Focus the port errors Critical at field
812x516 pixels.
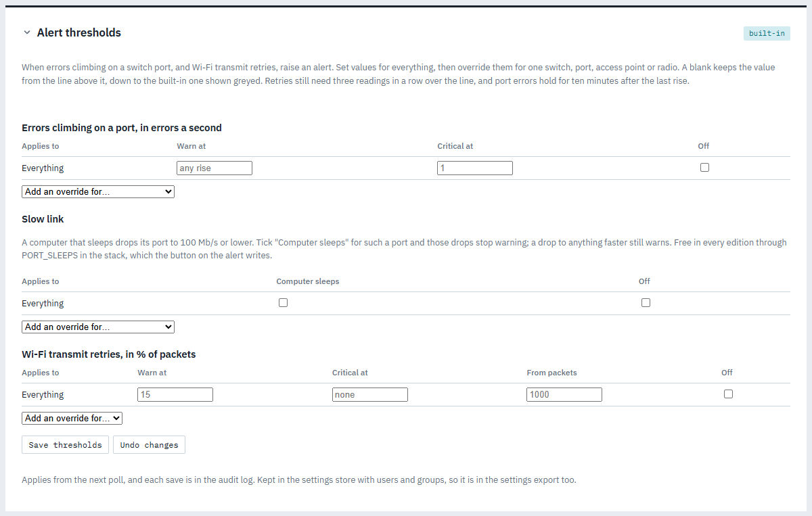(x=474, y=168)
